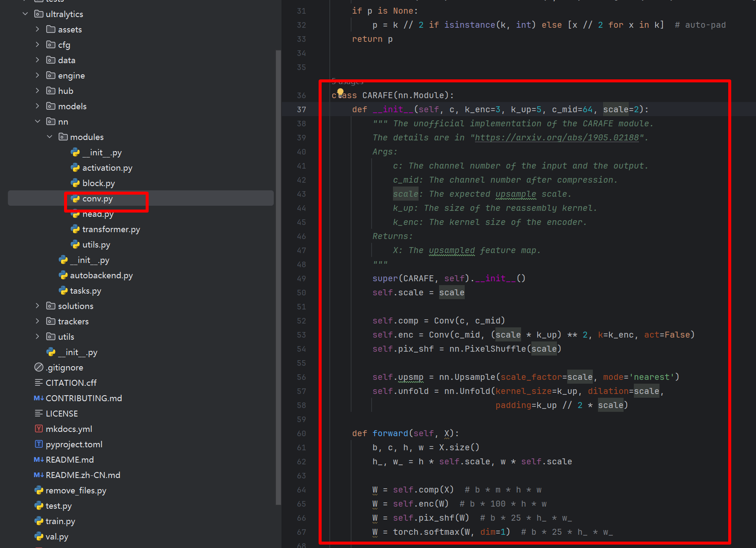Expand the solutions folder chevron

pyautogui.click(x=38, y=306)
